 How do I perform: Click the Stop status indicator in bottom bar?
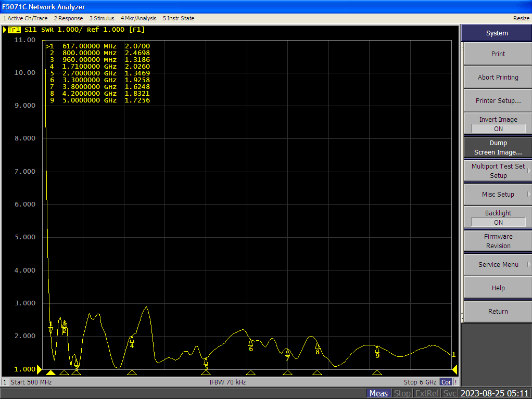pos(402,393)
